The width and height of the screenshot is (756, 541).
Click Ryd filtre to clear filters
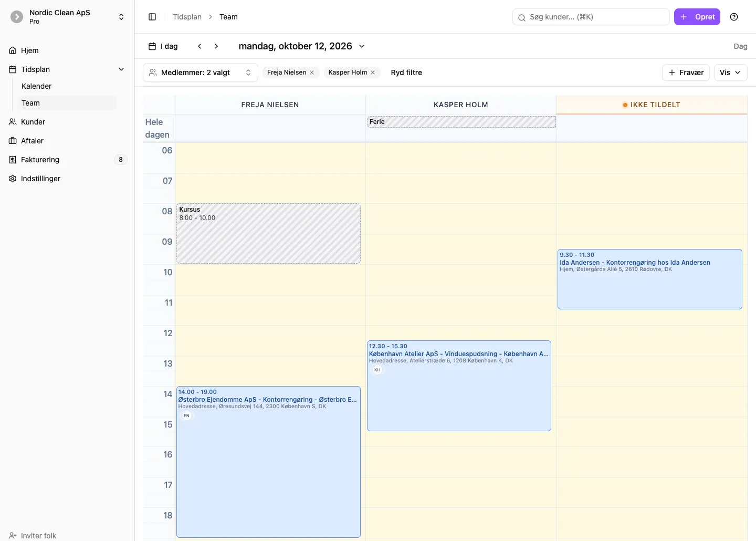[406, 72]
